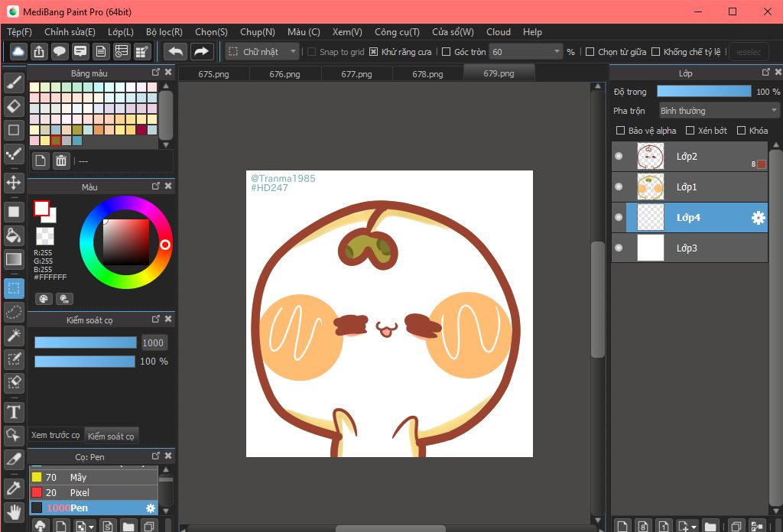Toggle Khử răng cưa checkbox
This screenshot has height=532, width=783.
pos(373,52)
